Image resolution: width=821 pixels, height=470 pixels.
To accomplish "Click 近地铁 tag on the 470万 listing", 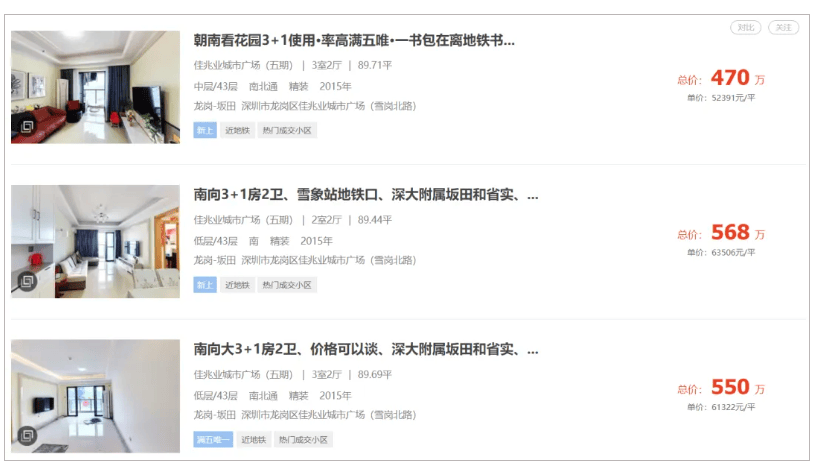I will pos(237,130).
